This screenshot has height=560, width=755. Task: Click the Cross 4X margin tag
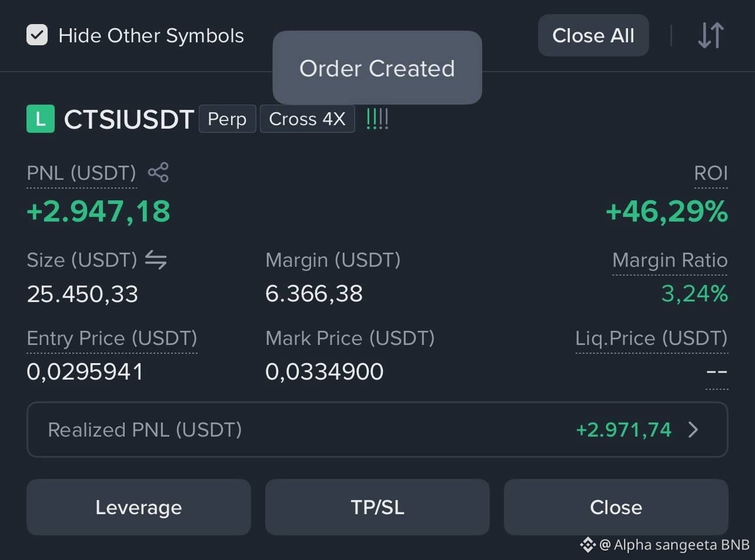coord(307,119)
